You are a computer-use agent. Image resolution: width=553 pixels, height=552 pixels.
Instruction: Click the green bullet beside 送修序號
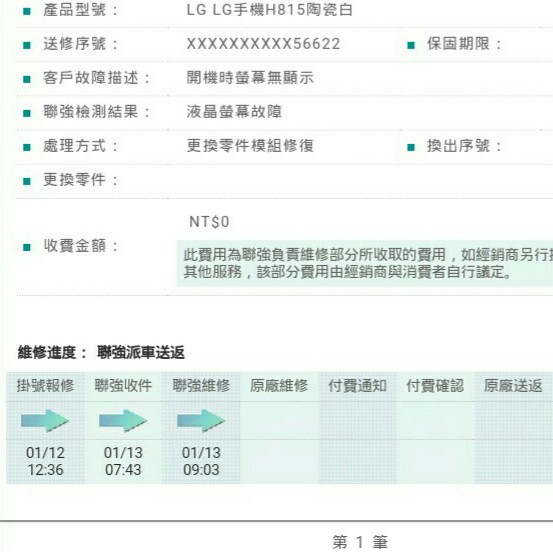click(27, 45)
